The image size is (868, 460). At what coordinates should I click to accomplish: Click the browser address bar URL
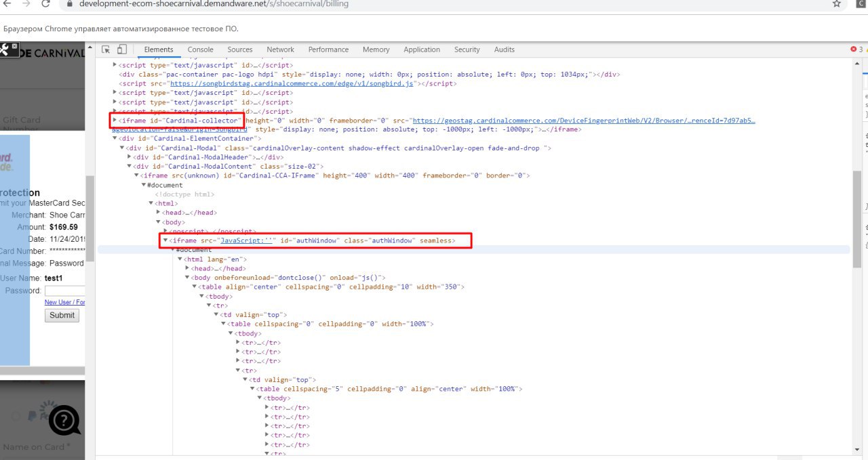pyautogui.click(x=214, y=3)
